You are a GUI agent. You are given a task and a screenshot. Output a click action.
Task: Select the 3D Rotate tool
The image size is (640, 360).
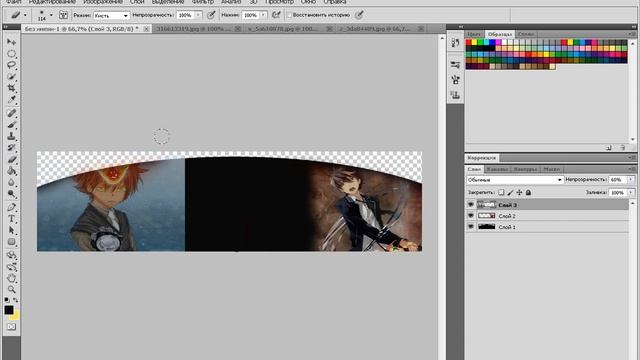pos(11,255)
